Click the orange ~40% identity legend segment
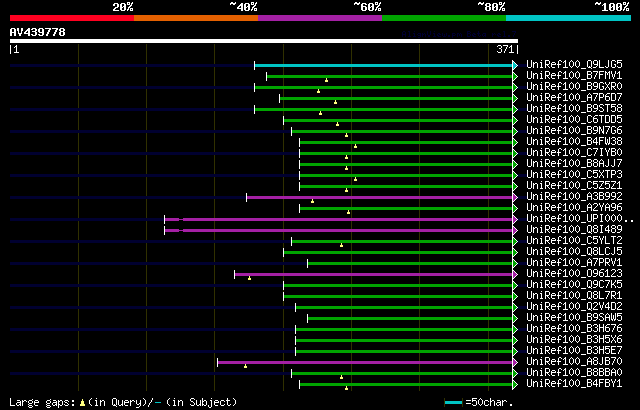The height and width of the screenshot is (410, 640). [196, 18]
